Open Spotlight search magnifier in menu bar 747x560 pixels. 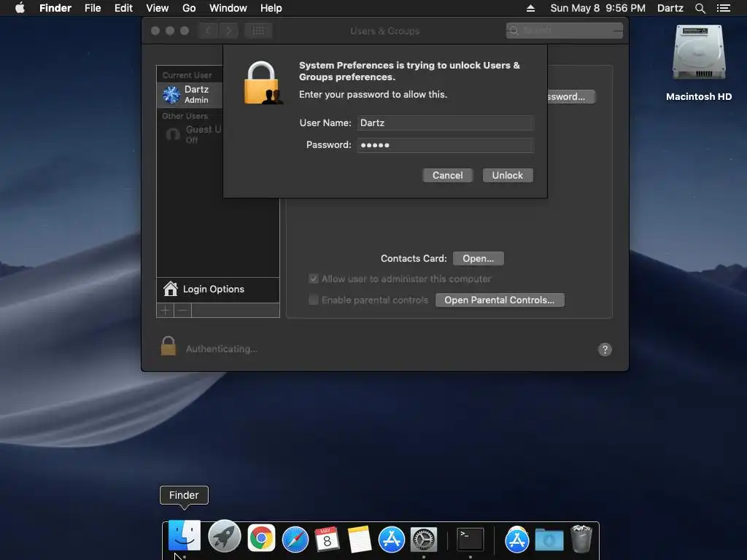point(700,8)
